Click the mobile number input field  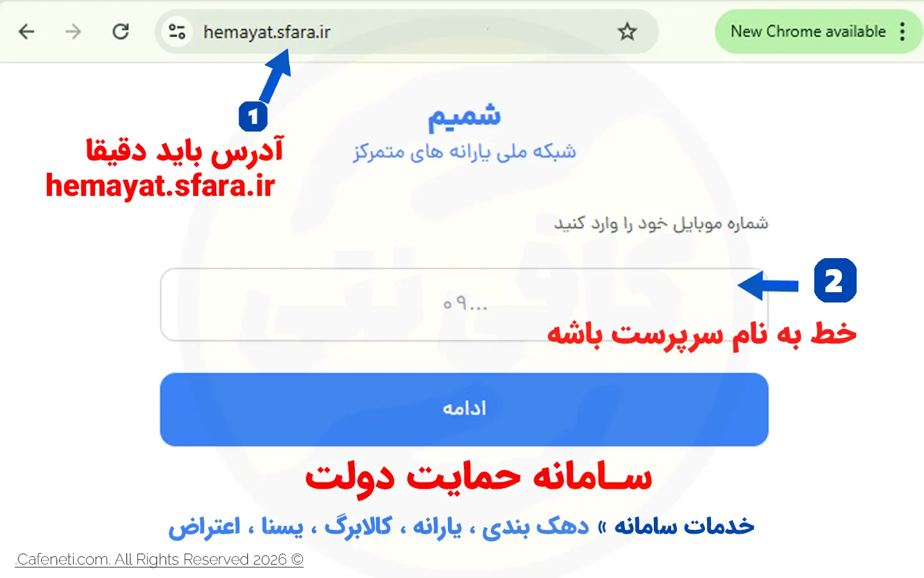(464, 304)
